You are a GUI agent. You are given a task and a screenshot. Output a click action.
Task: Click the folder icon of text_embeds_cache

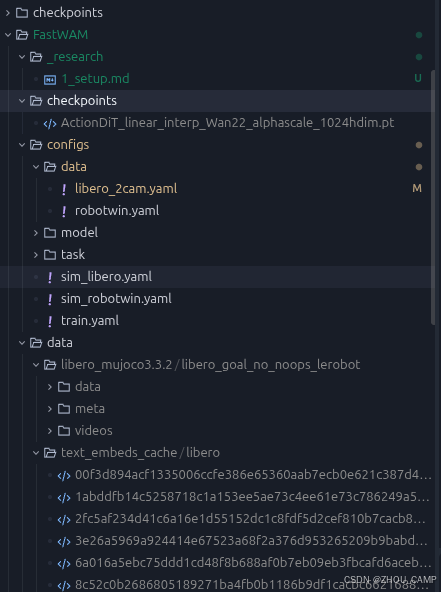(50, 453)
